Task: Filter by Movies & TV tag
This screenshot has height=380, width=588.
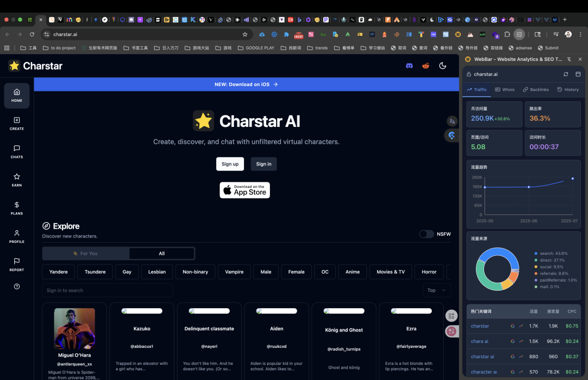Action: [x=391, y=272]
